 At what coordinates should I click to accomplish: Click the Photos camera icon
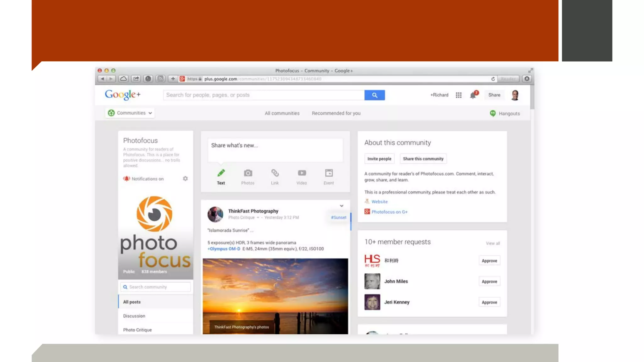(248, 173)
